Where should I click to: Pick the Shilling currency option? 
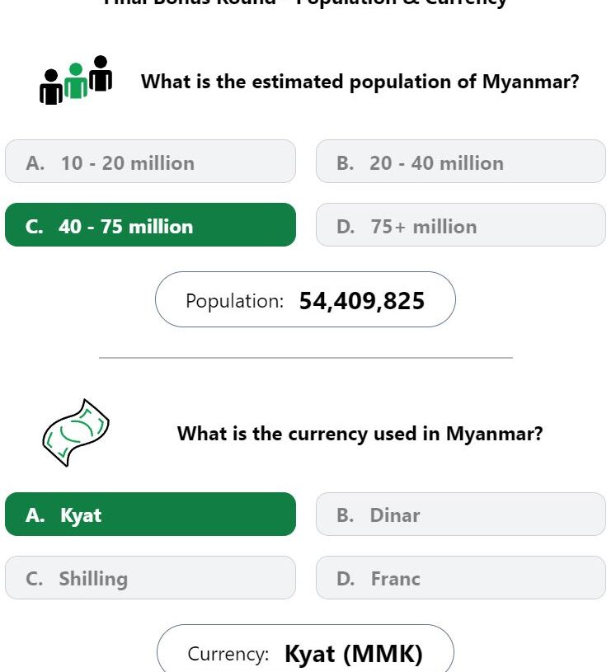pyautogui.click(x=150, y=578)
